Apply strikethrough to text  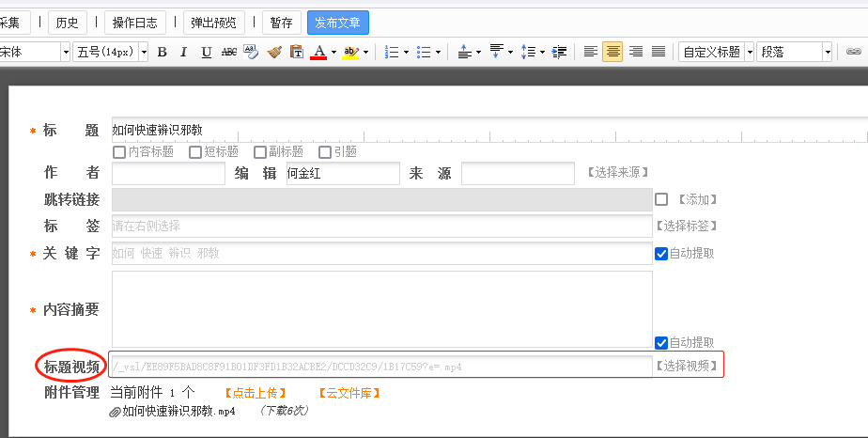(x=229, y=52)
